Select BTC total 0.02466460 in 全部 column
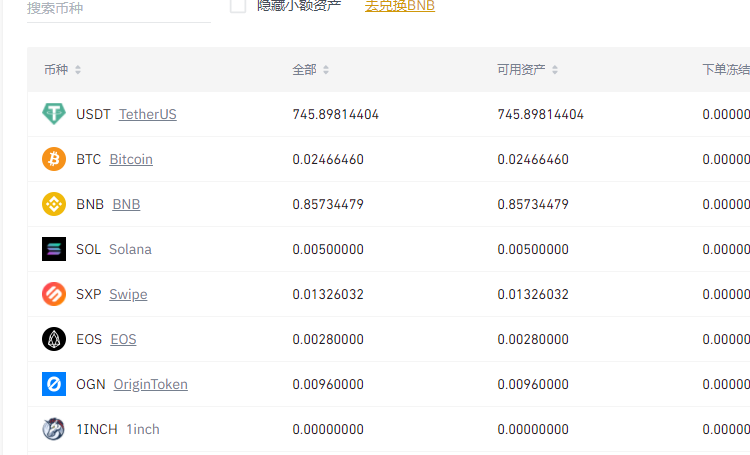 click(x=328, y=159)
